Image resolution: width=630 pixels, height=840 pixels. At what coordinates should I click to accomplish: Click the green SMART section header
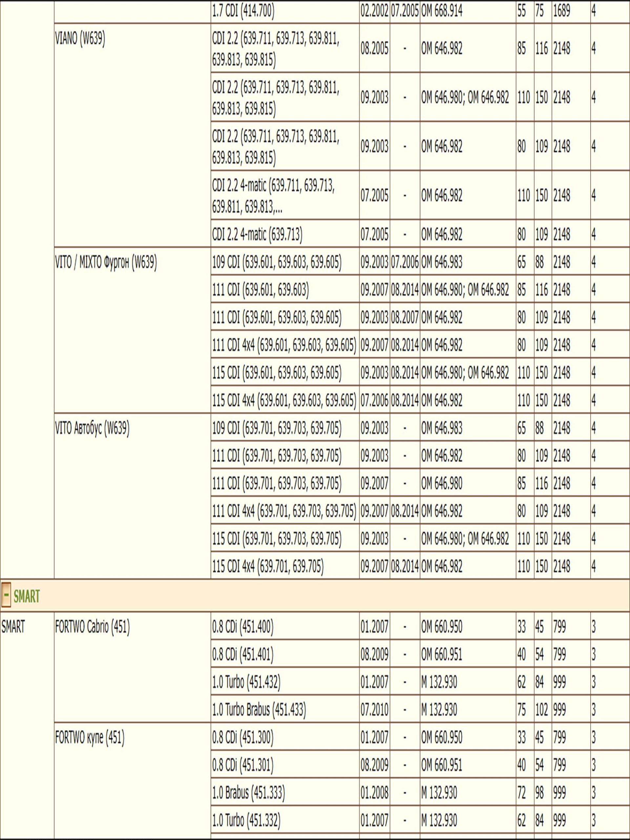pyautogui.click(x=27, y=597)
